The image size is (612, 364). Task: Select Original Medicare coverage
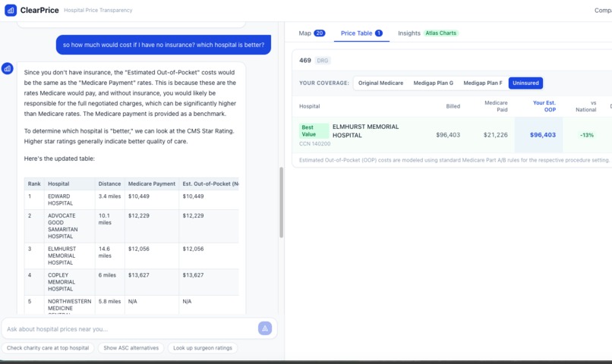(380, 83)
